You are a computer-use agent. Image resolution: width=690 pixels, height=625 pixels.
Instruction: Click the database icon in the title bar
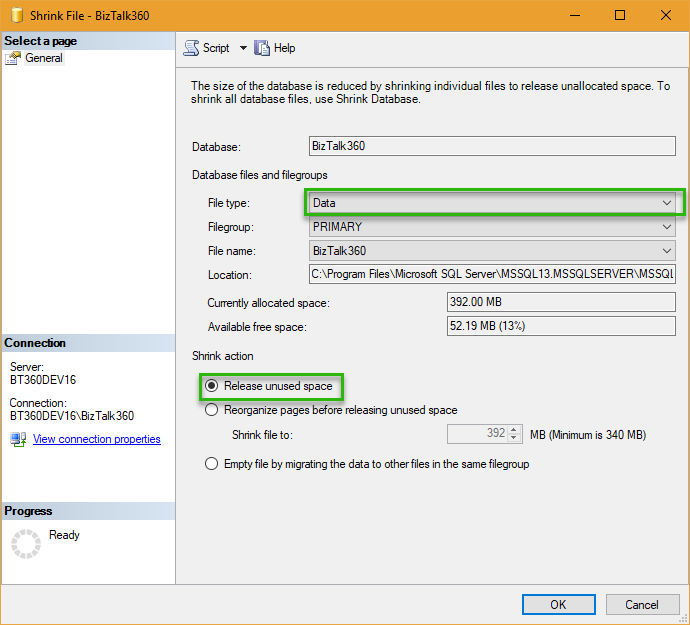click(17, 15)
